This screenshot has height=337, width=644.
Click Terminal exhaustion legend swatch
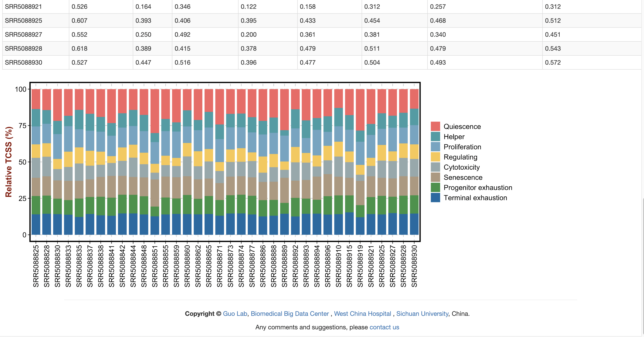tap(435, 198)
